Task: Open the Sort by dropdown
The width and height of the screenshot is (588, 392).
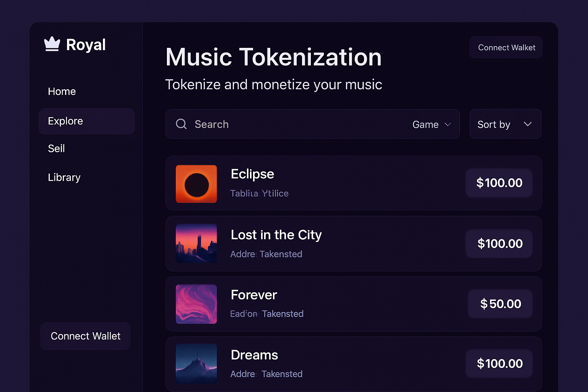Action: tap(505, 124)
